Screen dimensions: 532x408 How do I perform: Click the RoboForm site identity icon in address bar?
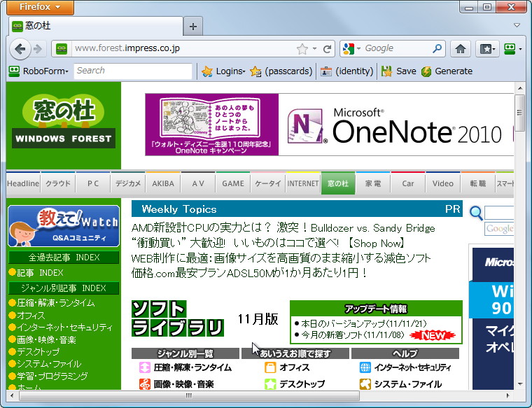click(x=62, y=49)
